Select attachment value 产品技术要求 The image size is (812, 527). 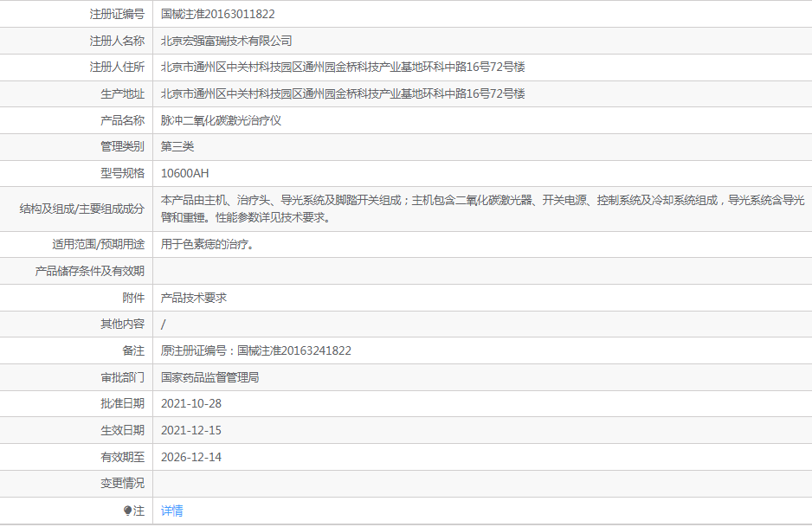(x=194, y=298)
